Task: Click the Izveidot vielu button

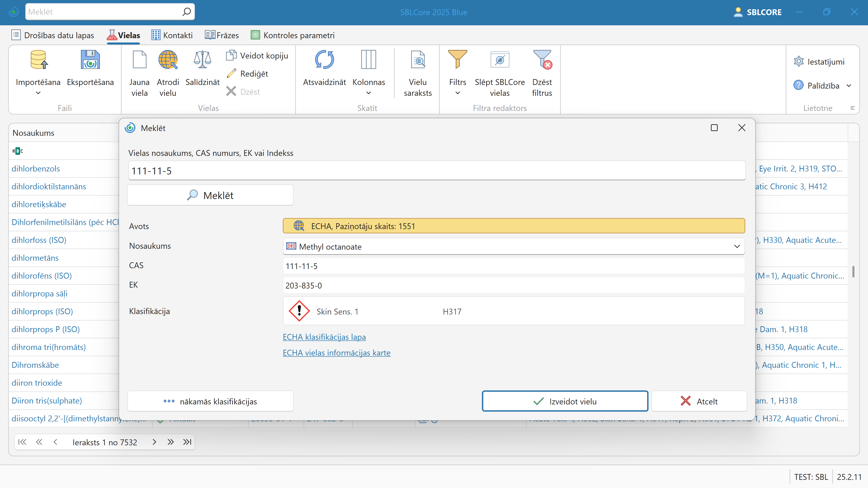Action: 565,401
